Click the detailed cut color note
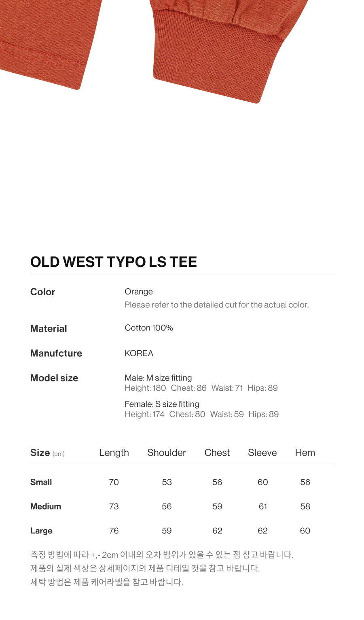Screen dimensions: 364x620 (x=216, y=305)
